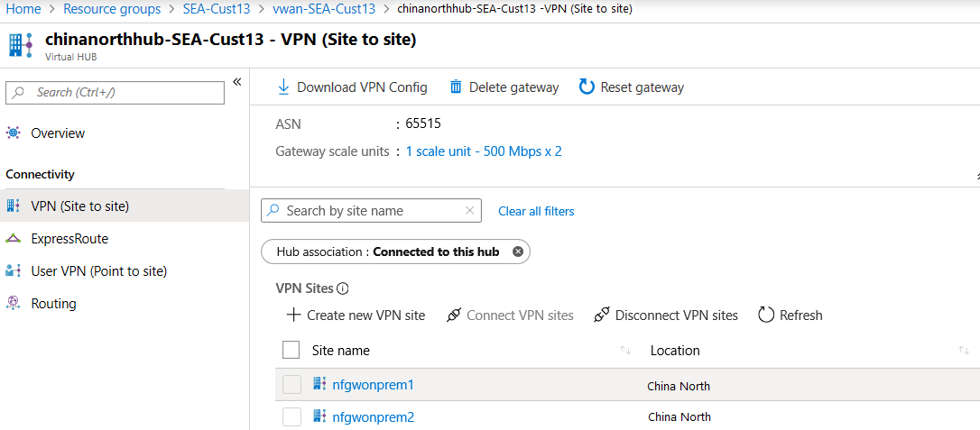Viewport: 980px width, 430px height.
Task: Click the plus icon for Create new VPN site
Action: click(293, 316)
